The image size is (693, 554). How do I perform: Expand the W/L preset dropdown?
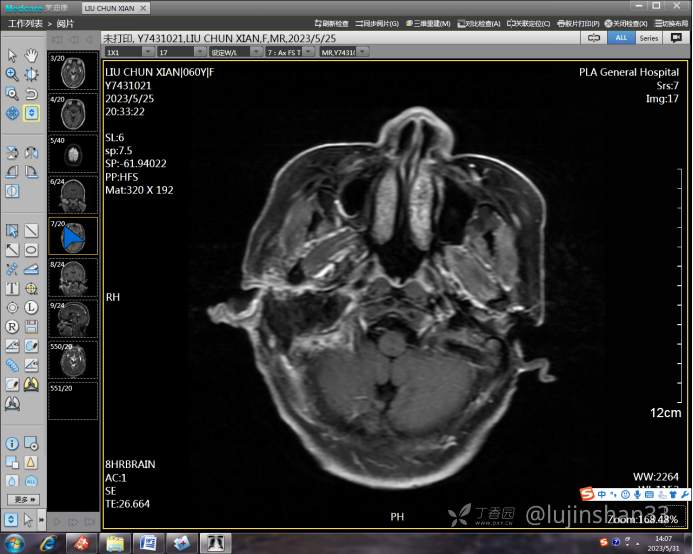[x=230, y=51]
